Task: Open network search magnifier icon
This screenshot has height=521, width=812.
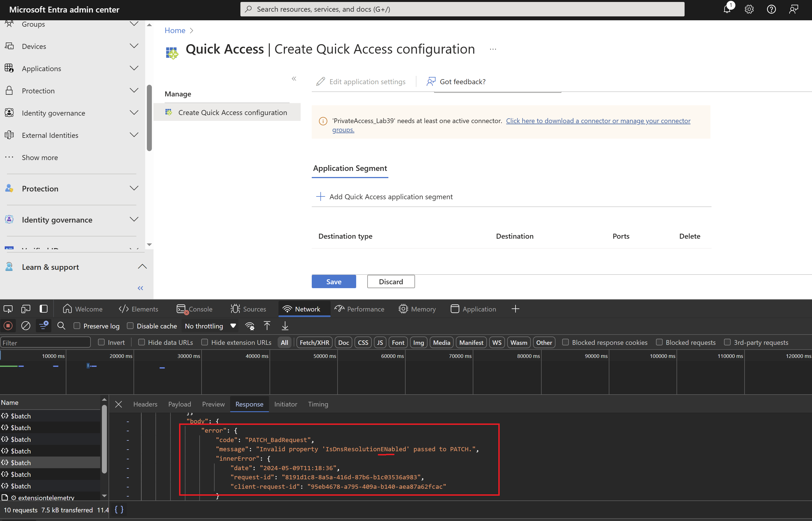Action: (x=61, y=326)
